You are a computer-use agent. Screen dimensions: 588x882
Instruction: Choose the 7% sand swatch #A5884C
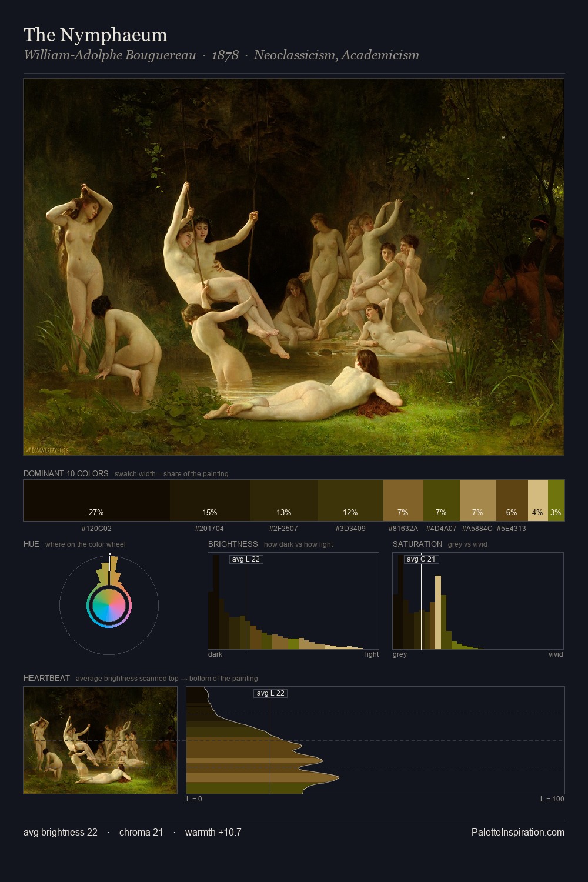tap(477, 500)
